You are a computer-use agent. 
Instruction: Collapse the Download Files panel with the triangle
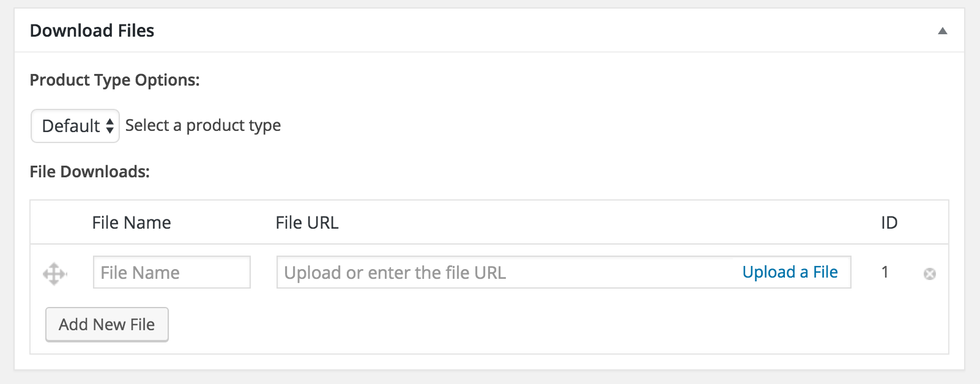click(942, 31)
